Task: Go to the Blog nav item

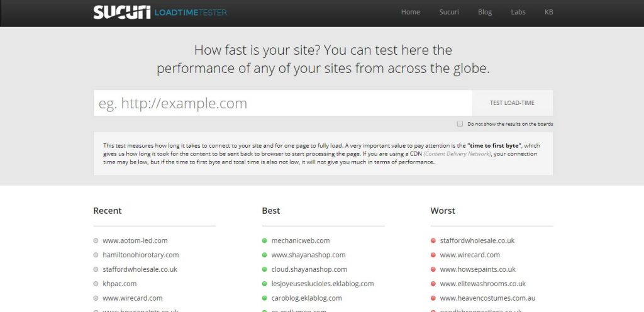Action: [x=485, y=12]
